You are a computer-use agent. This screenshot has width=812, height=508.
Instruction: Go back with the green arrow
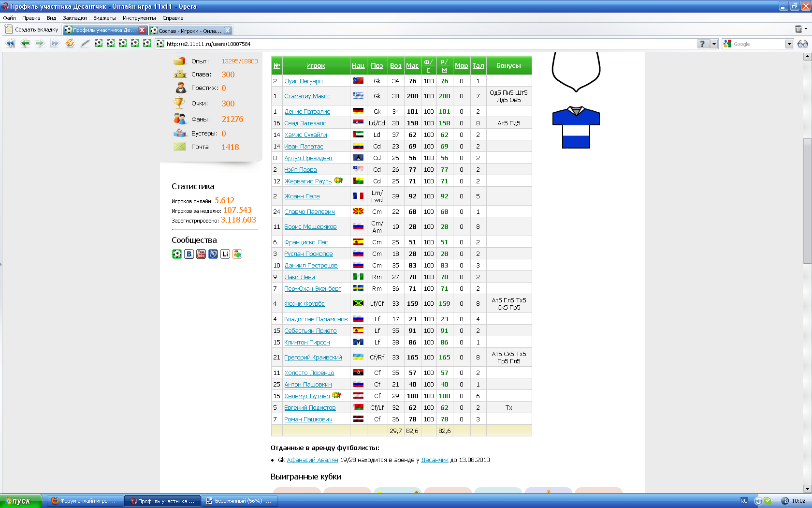click(x=25, y=44)
